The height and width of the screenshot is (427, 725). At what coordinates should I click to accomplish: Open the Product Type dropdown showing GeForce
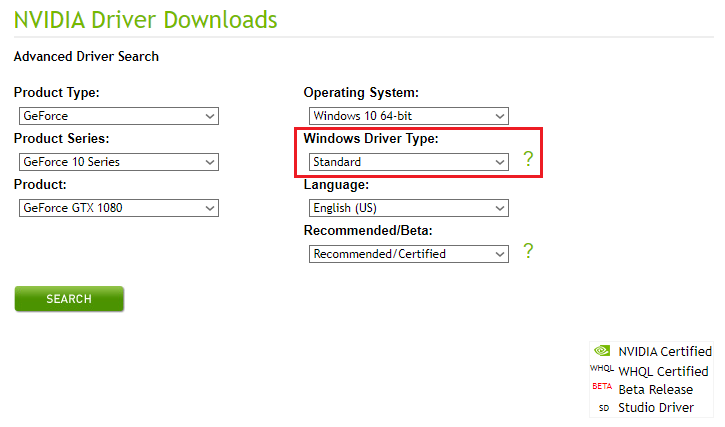[118, 116]
